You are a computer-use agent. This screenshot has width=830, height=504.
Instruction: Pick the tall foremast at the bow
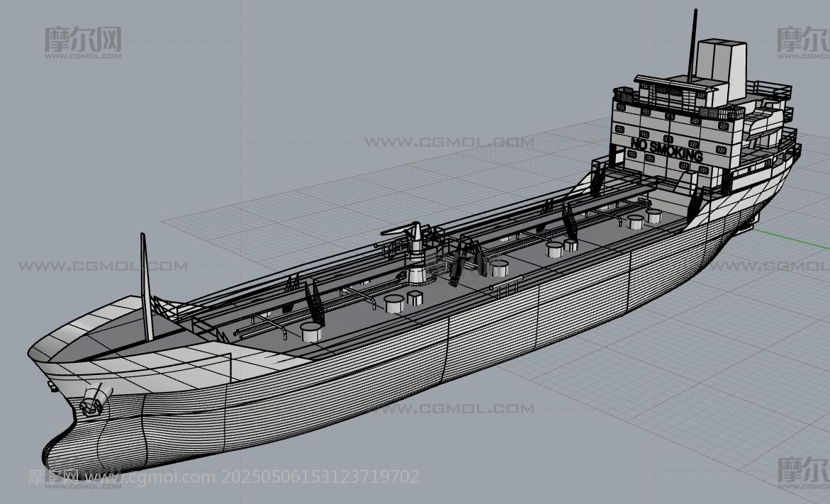coord(147,286)
